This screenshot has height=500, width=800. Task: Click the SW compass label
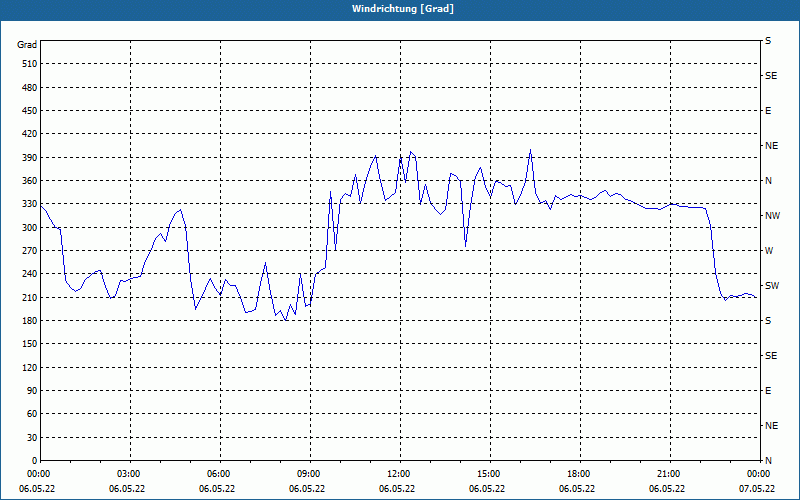click(772, 286)
